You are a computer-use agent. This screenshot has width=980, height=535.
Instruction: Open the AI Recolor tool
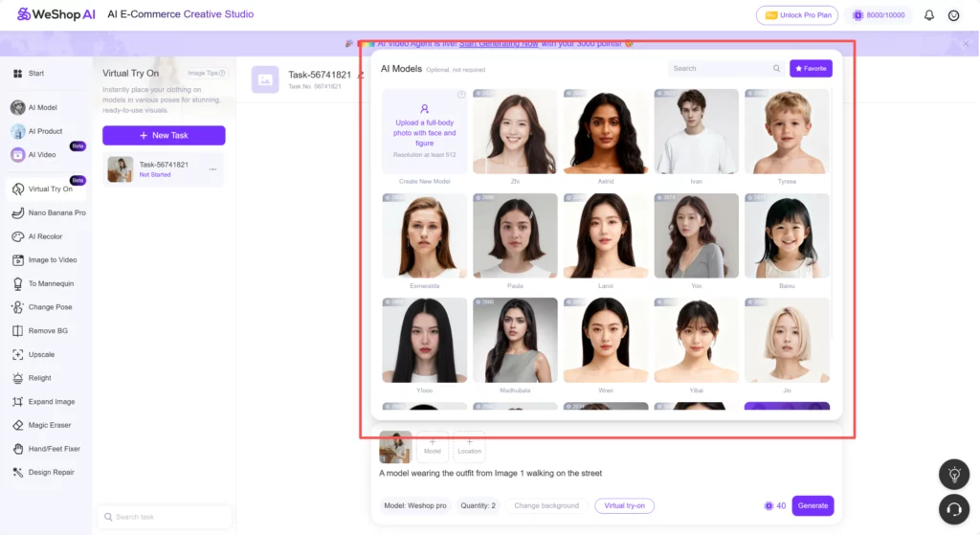coord(37,236)
